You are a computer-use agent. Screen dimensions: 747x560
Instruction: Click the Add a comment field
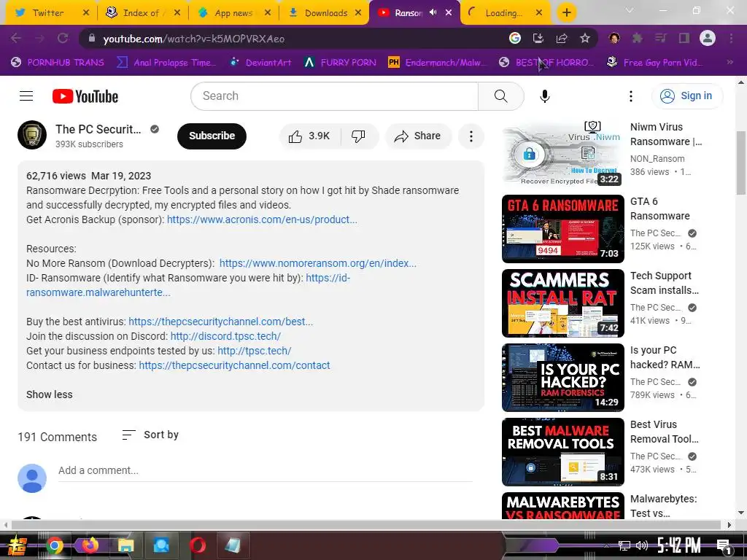[265, 470]
